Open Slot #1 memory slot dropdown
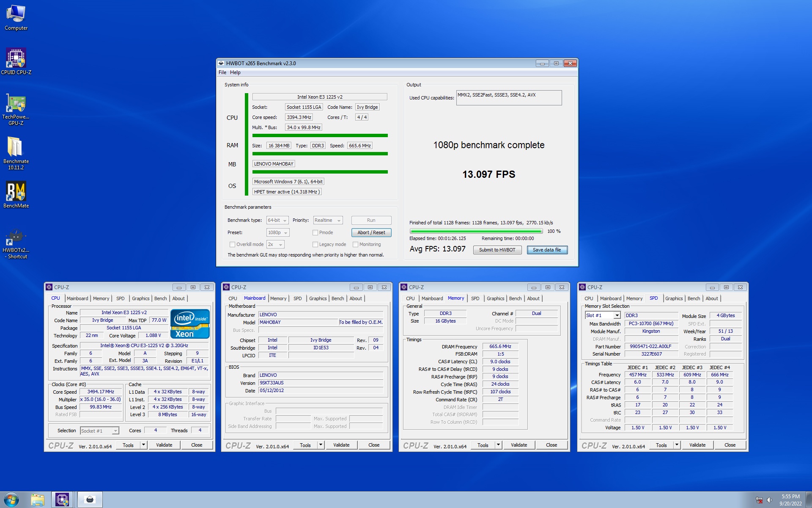The width and height of the screenshot is (812, 508). [603, 315]
